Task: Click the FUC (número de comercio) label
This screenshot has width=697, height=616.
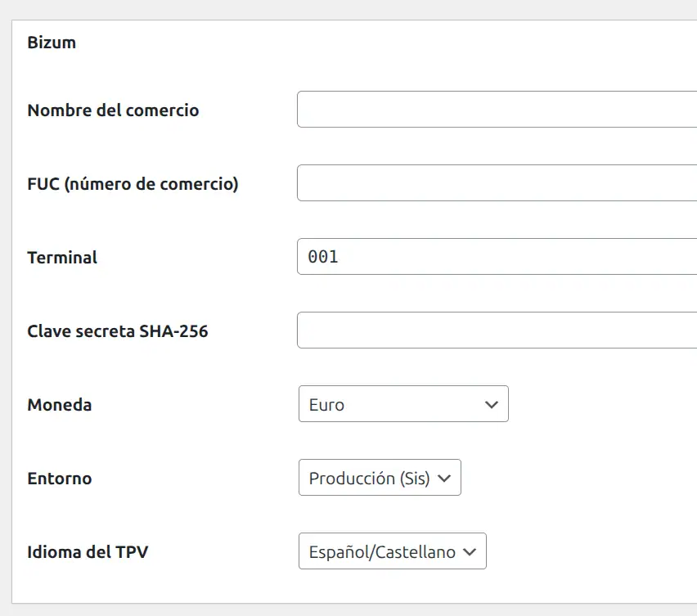Action: (133, 184)
